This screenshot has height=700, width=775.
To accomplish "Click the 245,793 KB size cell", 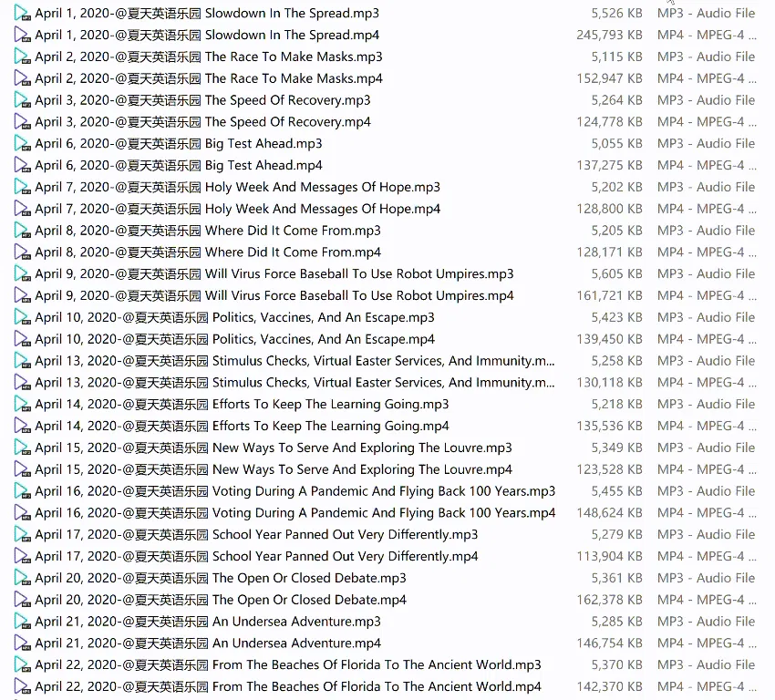I will pos(609,35).
